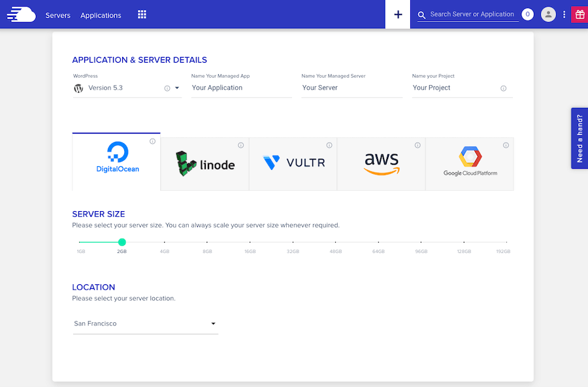Click the LOCATION heading
The width and height of the screenshot is (588, 387).
93,288
